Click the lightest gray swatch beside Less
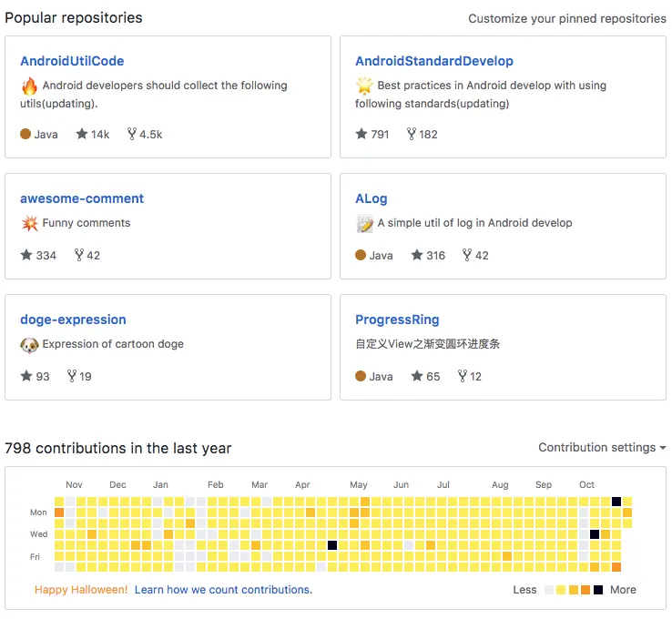This screenshot has width=672, height=619. click(549, 590)
